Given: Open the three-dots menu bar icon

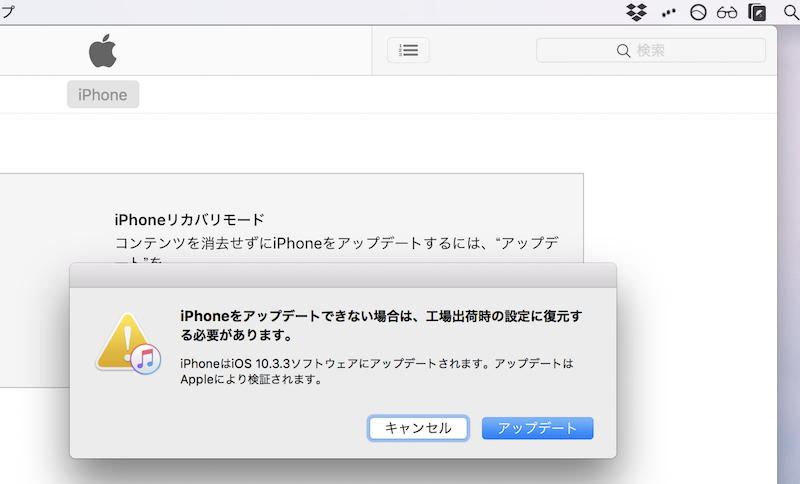Looking at the screenshot, I should pyautogui.click(x=668, y=13).
